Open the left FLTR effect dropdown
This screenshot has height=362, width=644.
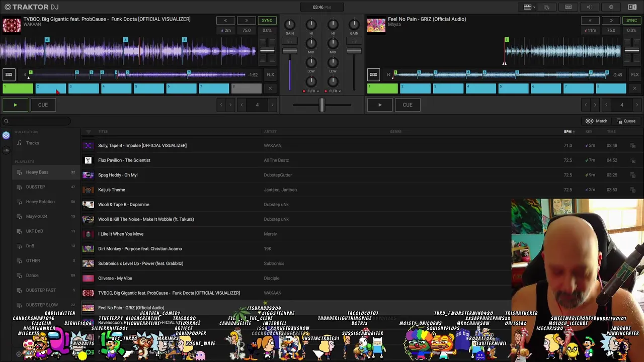coord(313,91)
